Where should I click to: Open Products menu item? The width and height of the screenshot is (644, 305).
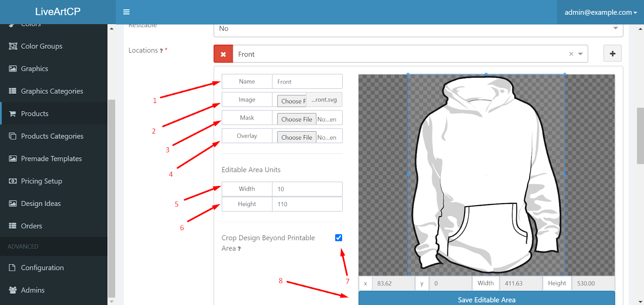point(54,113)
